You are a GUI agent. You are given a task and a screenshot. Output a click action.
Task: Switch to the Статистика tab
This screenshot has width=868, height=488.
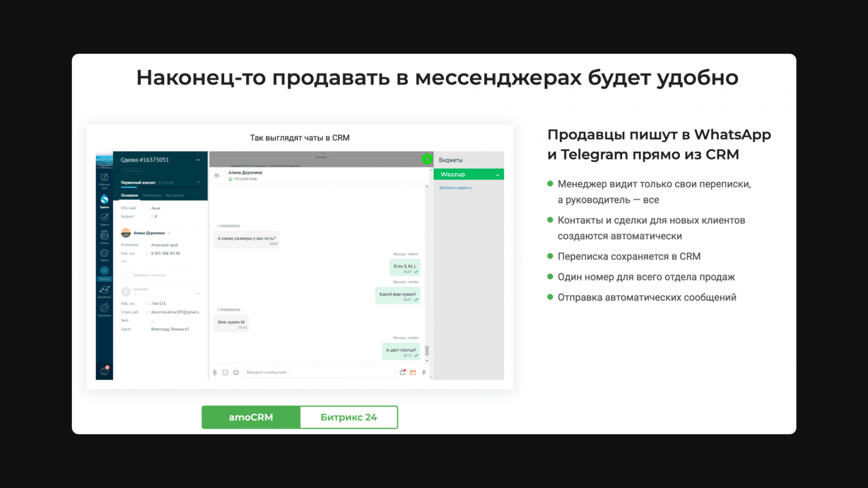point(152,195)
